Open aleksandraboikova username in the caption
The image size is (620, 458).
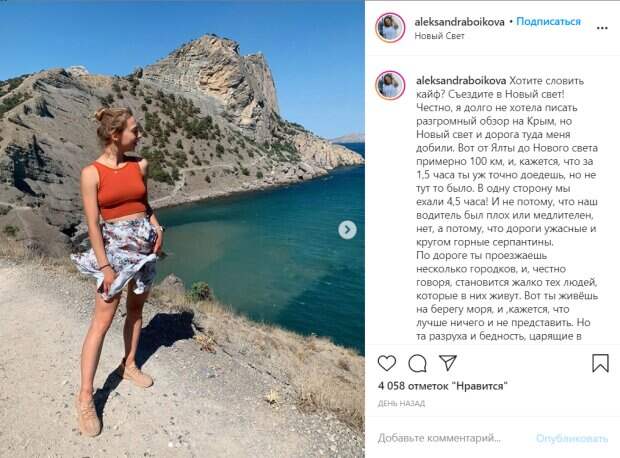[x=461, y=81]
